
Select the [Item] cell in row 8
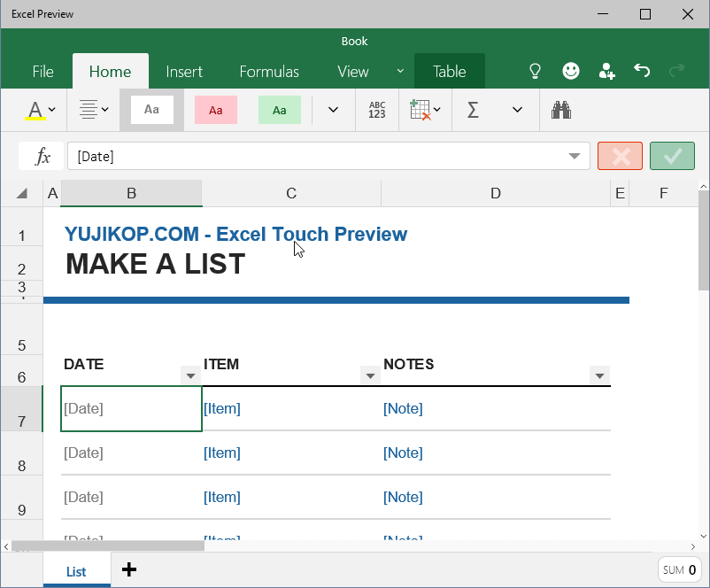point(291,453)
